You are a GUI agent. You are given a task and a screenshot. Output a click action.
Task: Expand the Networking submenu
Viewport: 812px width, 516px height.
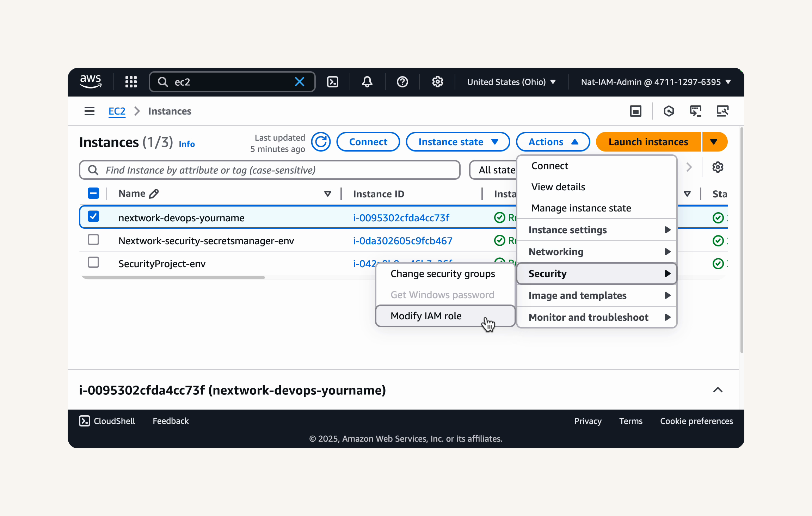pos(597,252)
